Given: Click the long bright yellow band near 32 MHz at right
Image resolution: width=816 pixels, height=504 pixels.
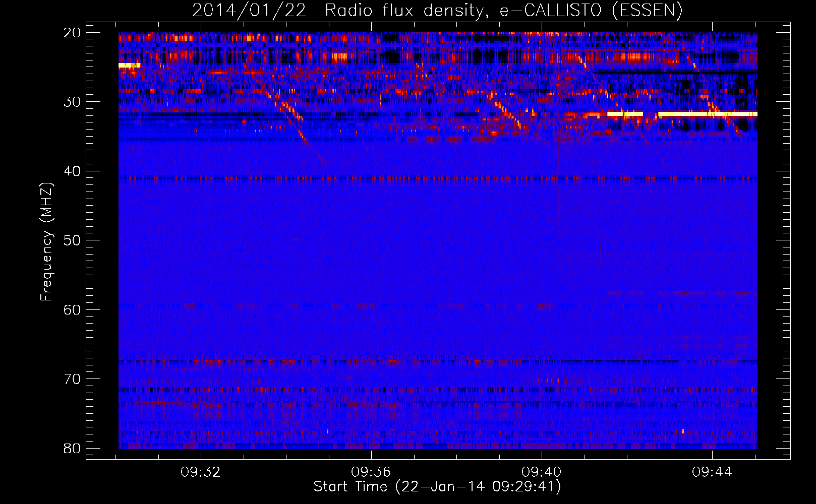Looking at the screenshot, I should tap(708, 114).
